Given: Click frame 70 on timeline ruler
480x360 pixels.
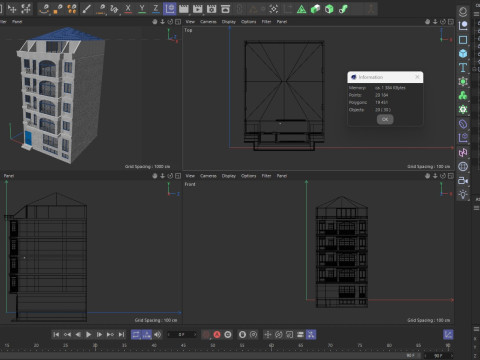Looking at the screenshot, I should (x=330, y=346).
